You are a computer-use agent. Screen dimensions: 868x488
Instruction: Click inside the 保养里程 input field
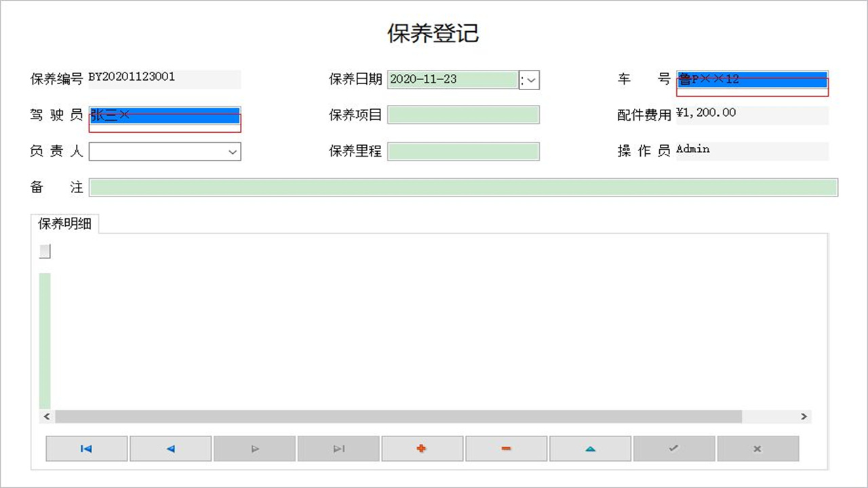tap(463, 151)
